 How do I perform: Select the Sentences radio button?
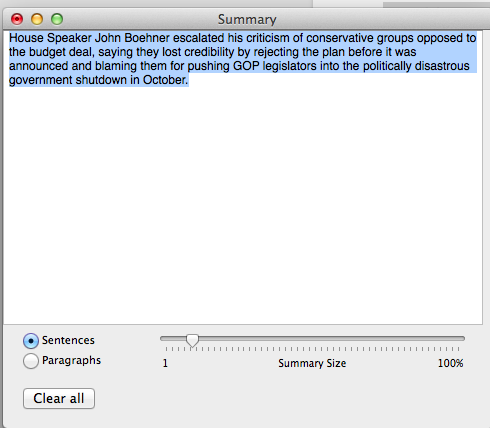pyautogui.click(x=31, y=341)
